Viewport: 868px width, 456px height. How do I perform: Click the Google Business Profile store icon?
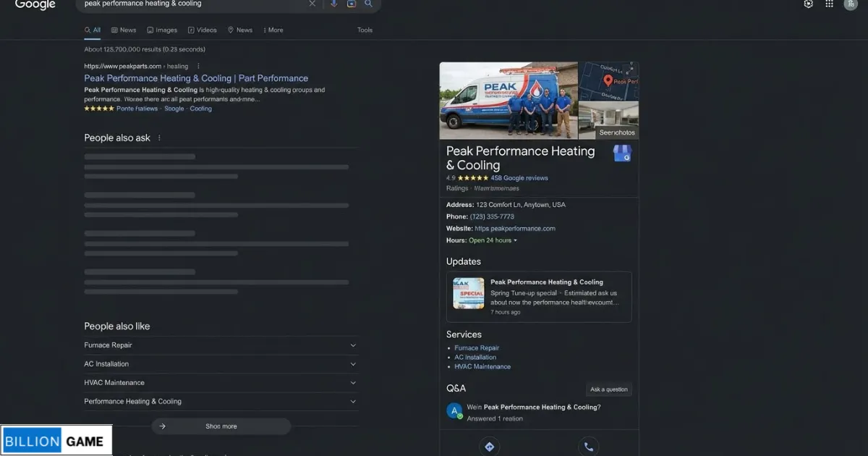(622, 153)
